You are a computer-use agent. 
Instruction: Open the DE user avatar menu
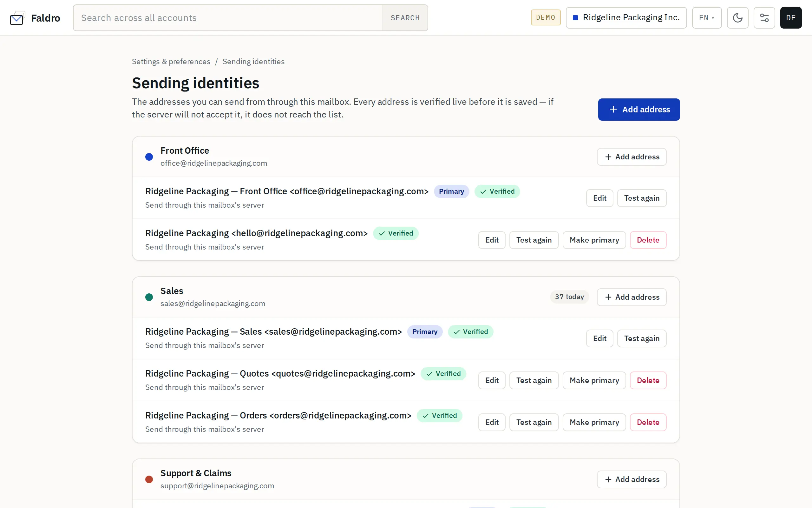(790, 18)
